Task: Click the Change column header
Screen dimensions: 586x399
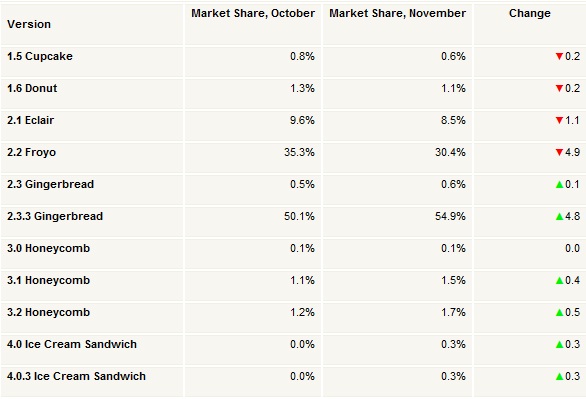Action: pyautogui.click(x=530, y=13)
